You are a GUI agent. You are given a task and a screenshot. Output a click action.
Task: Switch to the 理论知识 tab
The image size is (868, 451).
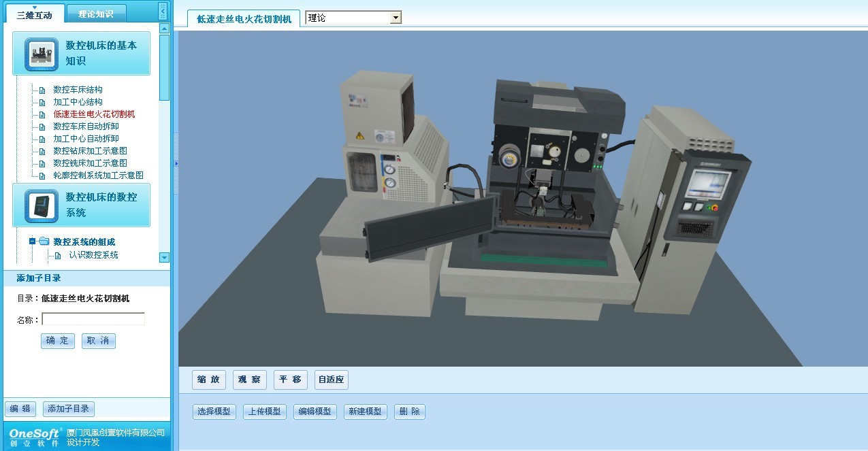(x=97, y=14)
